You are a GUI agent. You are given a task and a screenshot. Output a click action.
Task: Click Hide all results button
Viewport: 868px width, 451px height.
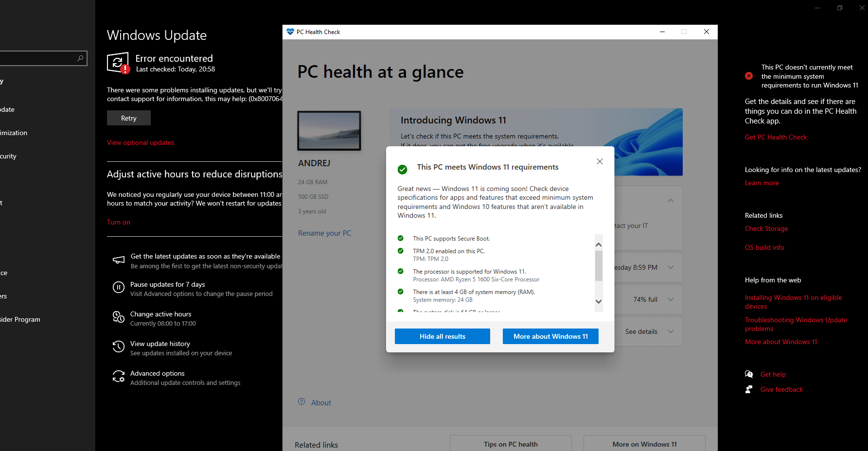(x=443, y=336)
